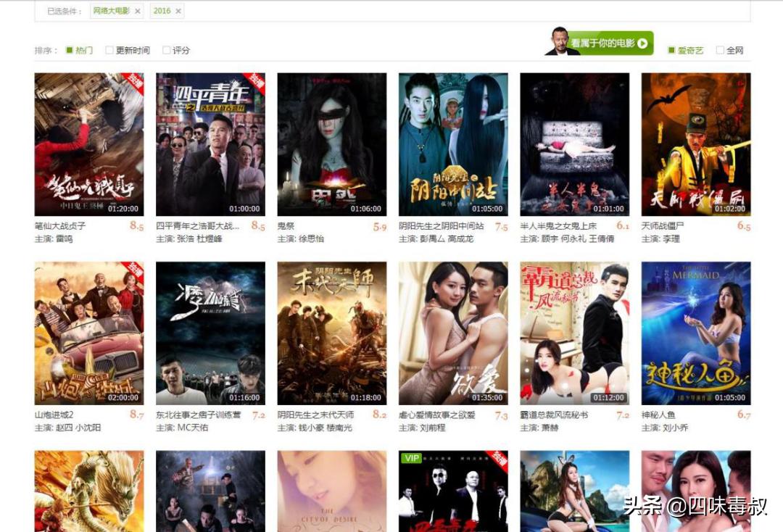
Task: Open the 阴阳中间站 poster
Action: [453, 144]
